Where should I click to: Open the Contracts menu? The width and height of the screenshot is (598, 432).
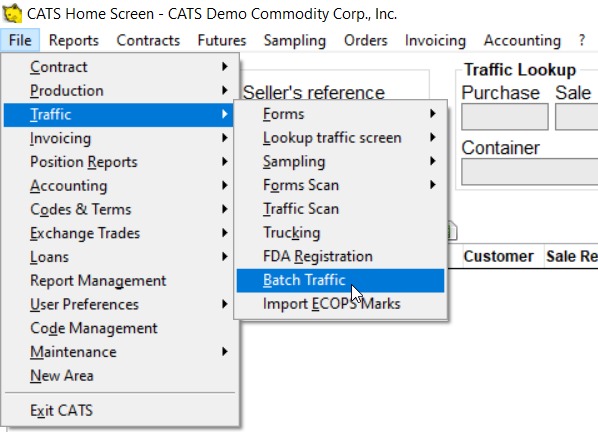tap(148, 40)
